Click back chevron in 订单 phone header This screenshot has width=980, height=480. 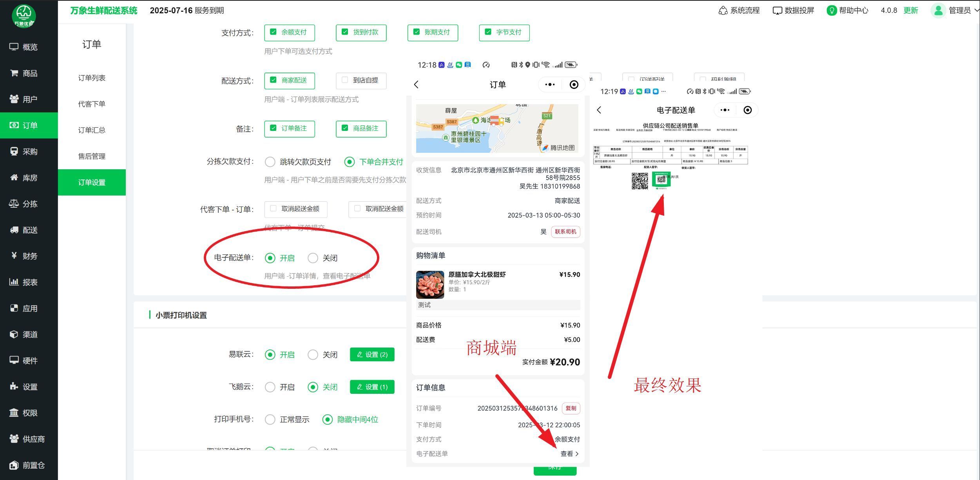click(x=417, y=85)
